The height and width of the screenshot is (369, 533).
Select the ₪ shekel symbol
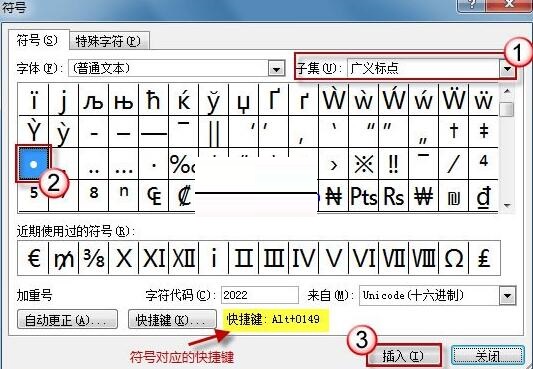(x=453, y=196)
